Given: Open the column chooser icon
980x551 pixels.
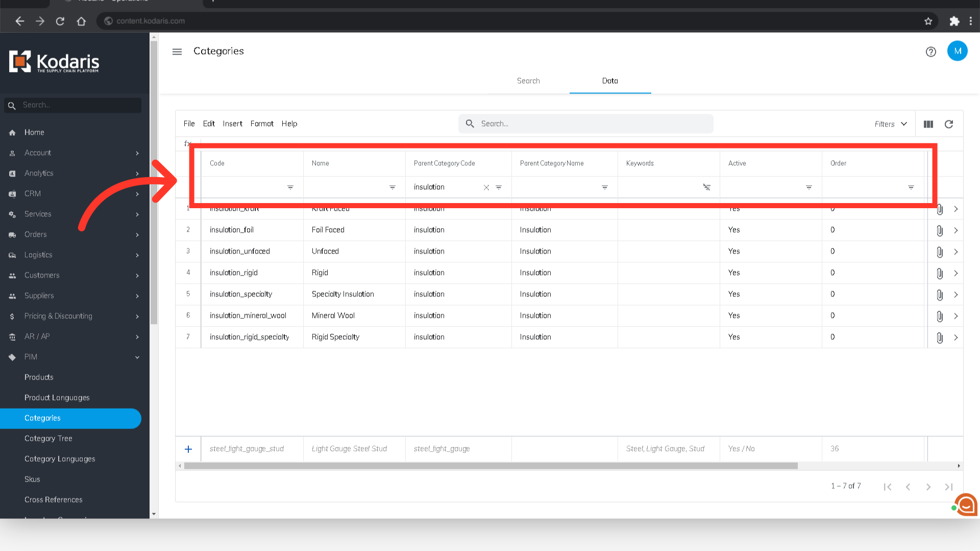Looking at the screenshot, I should point(928,124).
